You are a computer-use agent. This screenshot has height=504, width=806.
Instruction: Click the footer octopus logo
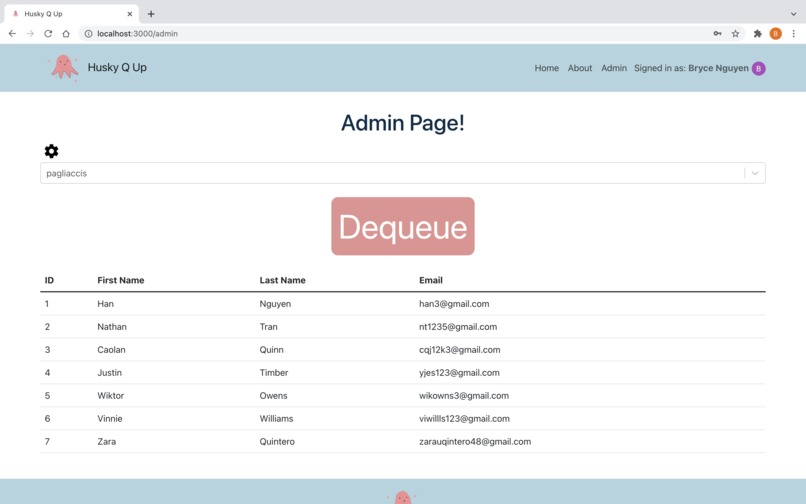click(x=402, y=497)
